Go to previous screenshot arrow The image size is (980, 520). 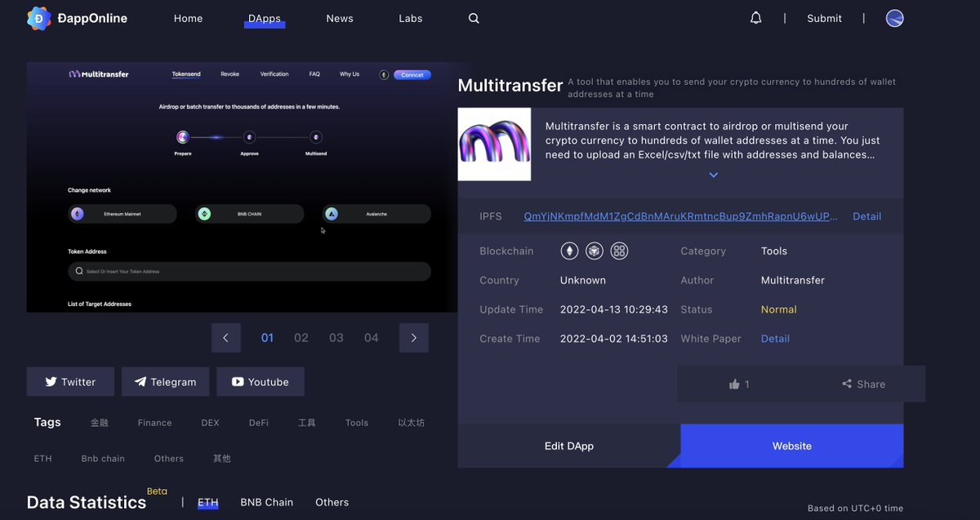(x=226, y=338)
